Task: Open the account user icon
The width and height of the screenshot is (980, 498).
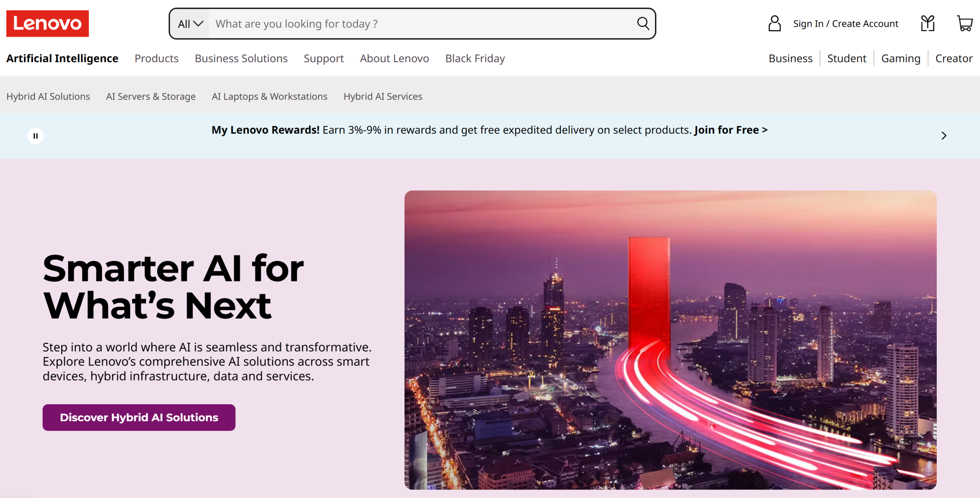Action: [774, 24]
